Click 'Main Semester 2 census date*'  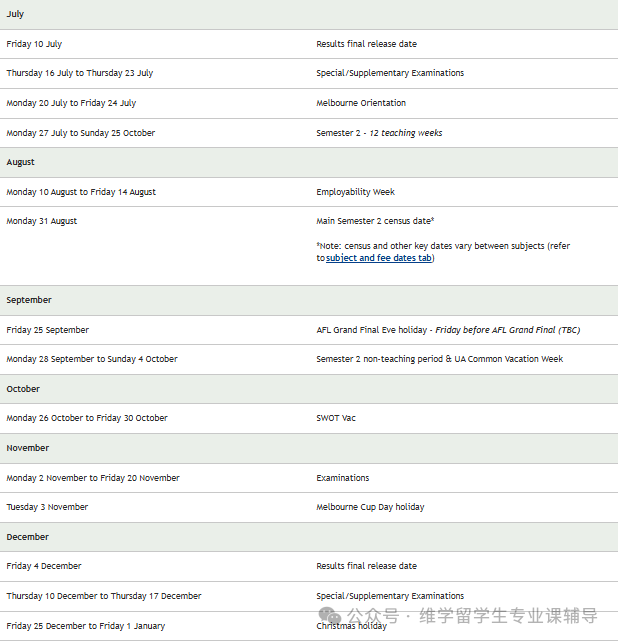click(375, 221)
